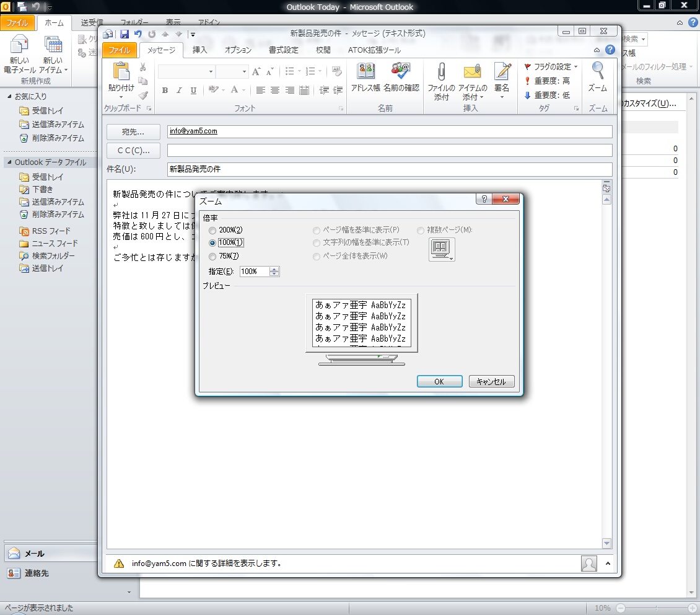Expand the people pane chevron
Viewport: 700px width, 615px height.
tap(608, 564)
